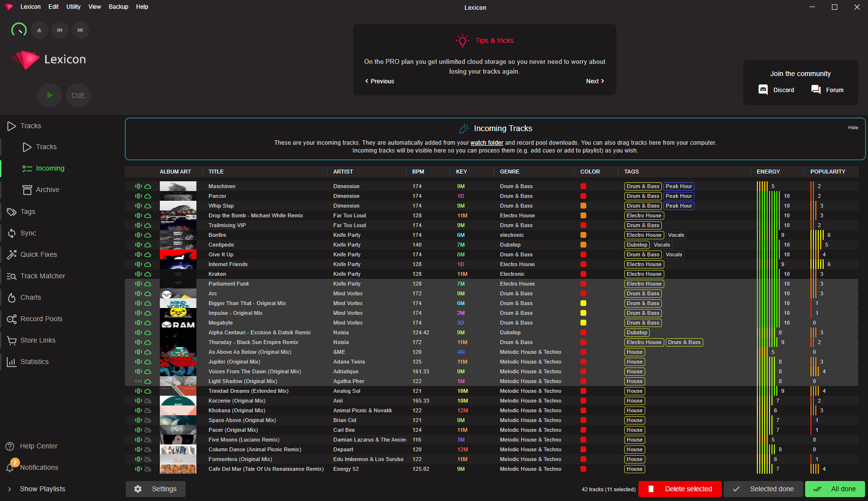Viewport: 868px width, 501px height.
Task: Open the Help Center
Action: pyautogui.click(x=31, y=446)
